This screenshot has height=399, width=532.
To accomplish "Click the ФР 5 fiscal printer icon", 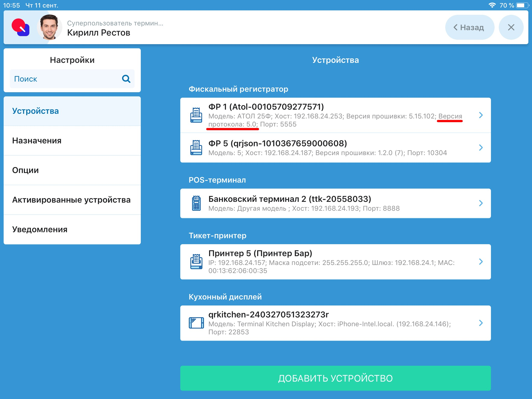I will coord(196,148).
